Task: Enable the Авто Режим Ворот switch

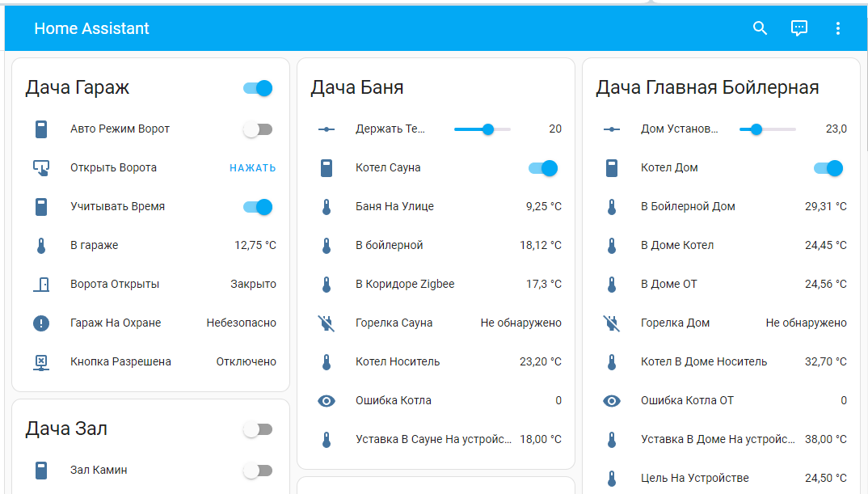Action: [x=258, y=129]
